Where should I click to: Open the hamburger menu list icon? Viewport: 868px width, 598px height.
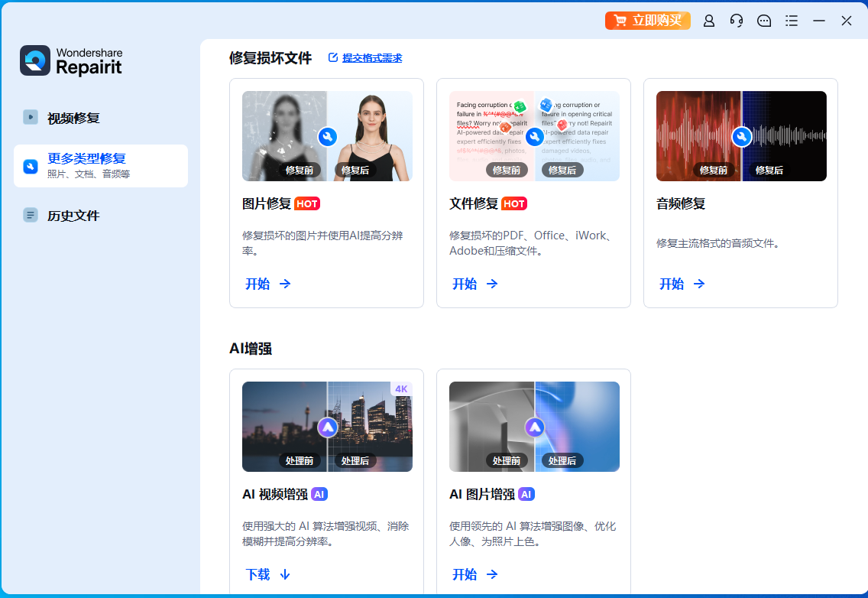click(792, 21)
